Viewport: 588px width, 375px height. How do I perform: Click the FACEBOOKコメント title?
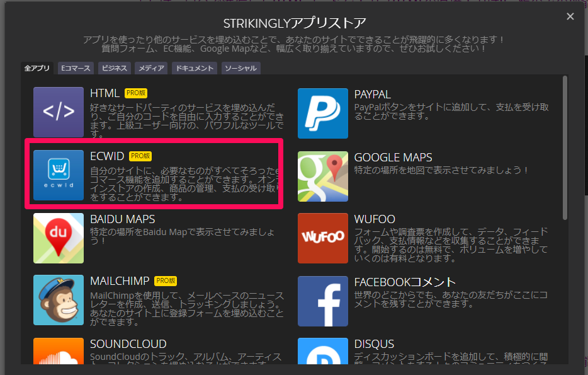pos(405,282)
